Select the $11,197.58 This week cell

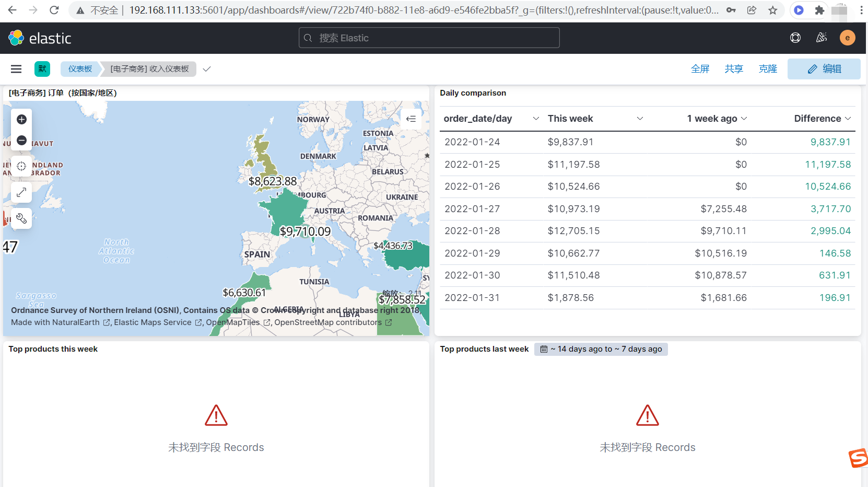click(573, 165)
